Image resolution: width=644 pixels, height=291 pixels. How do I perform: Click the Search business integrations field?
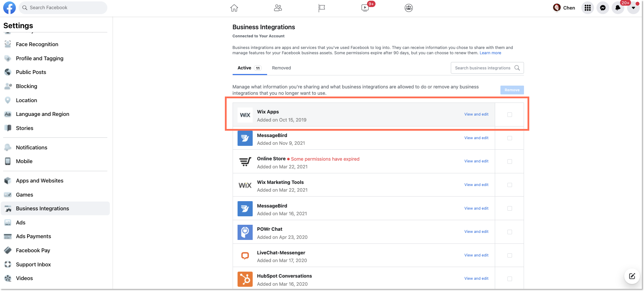pyautogui.click(x=487, y=68)
